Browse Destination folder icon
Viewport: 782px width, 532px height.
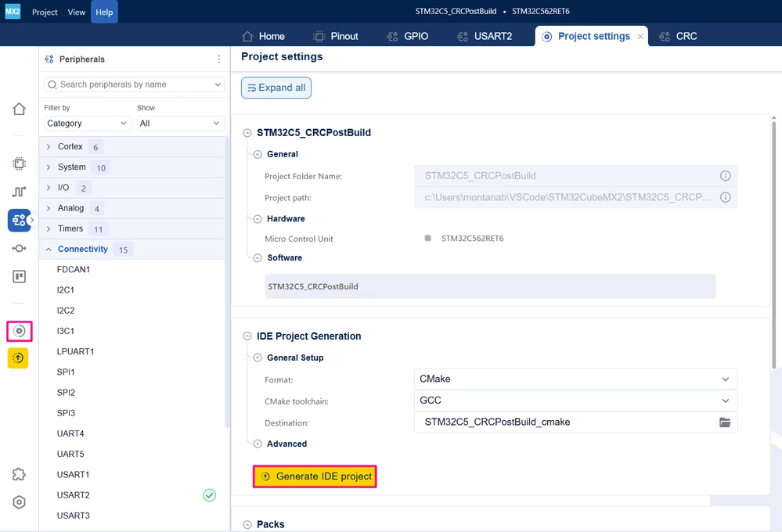click(x=725, y=422)
